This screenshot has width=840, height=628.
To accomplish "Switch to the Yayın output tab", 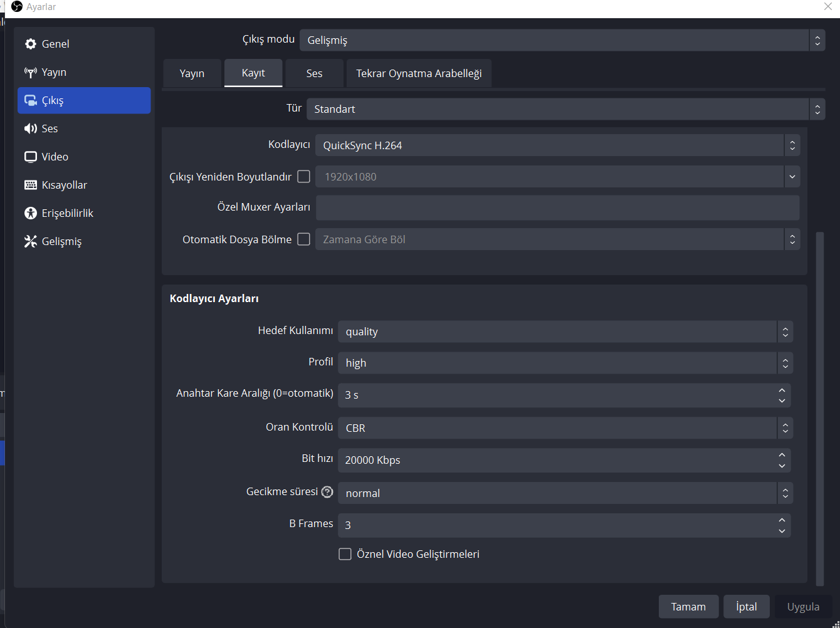I will [x=192, y=73].
